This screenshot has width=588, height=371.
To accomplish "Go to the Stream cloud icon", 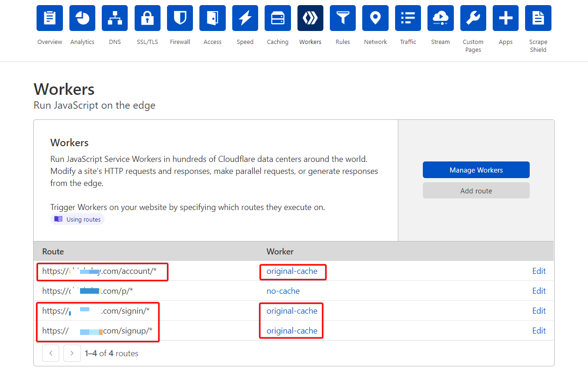I will pos(440,18).
